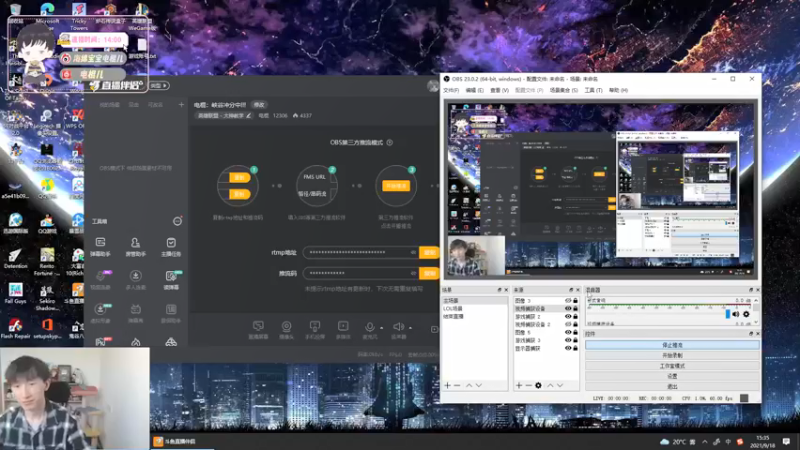This screenshot has width=800, height=450.
Task: Unlock the 图像 3 source
Action: tap(576, 301)
